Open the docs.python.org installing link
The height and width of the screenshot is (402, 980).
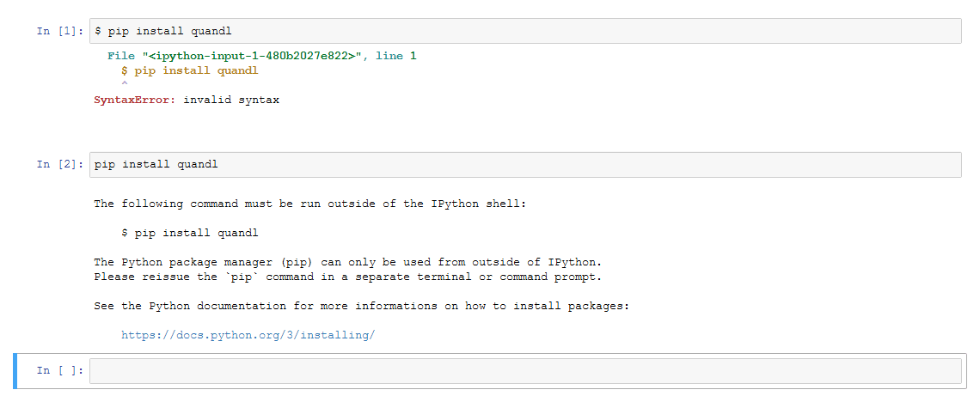[x=248, y=335]
